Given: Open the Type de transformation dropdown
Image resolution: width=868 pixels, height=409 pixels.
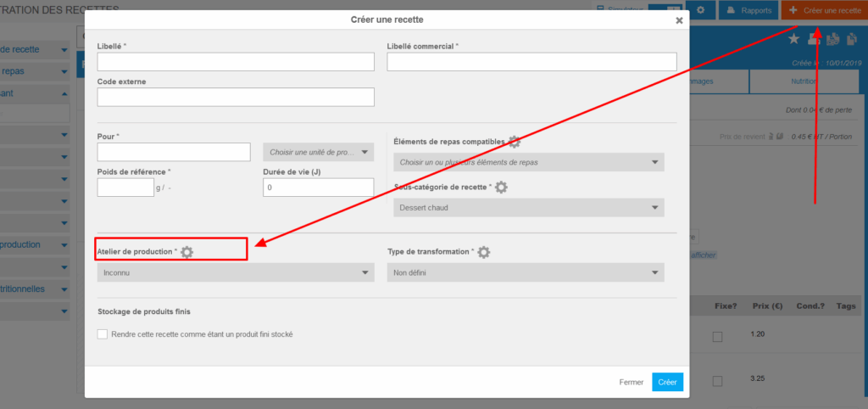Looking at the screenshot, I should click(x=526, y=272).
